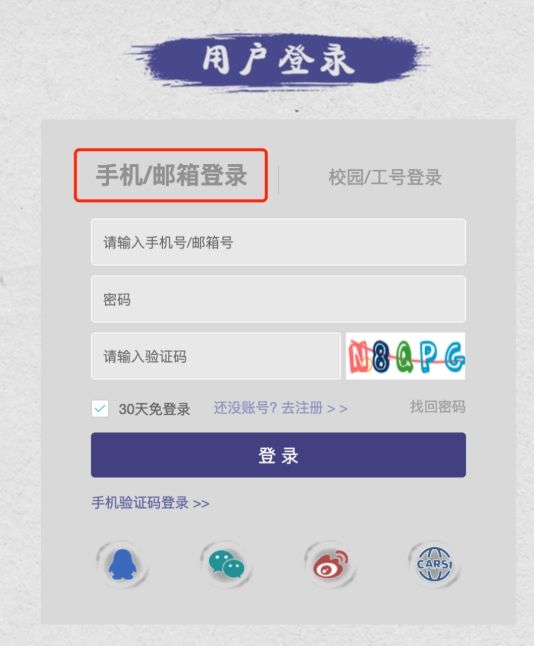Open the 找回密码 link

point(438,407)
